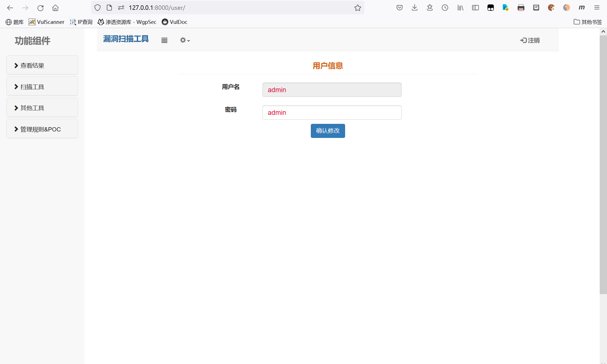Go to browser home page icon
Screen dimensions: 607x364
[x=55, y=8]
